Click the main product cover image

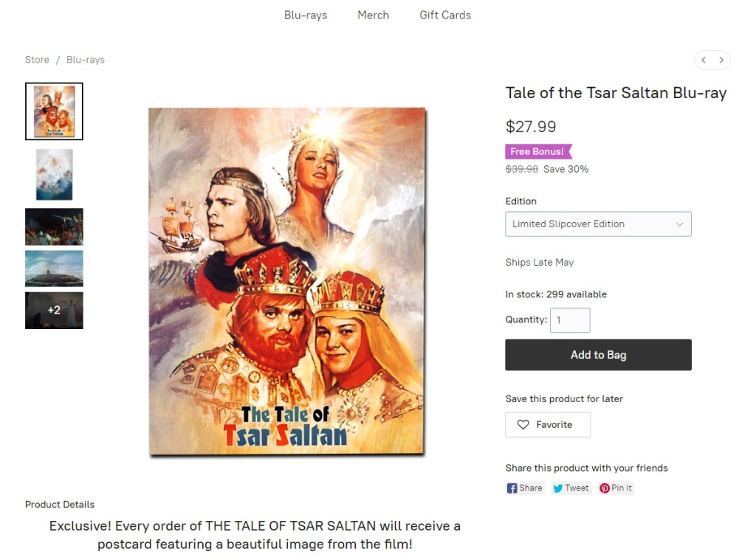(286, 281)
